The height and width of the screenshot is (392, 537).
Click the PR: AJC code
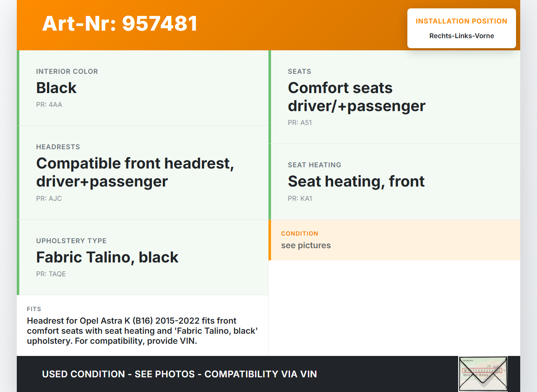pos(49,198)
